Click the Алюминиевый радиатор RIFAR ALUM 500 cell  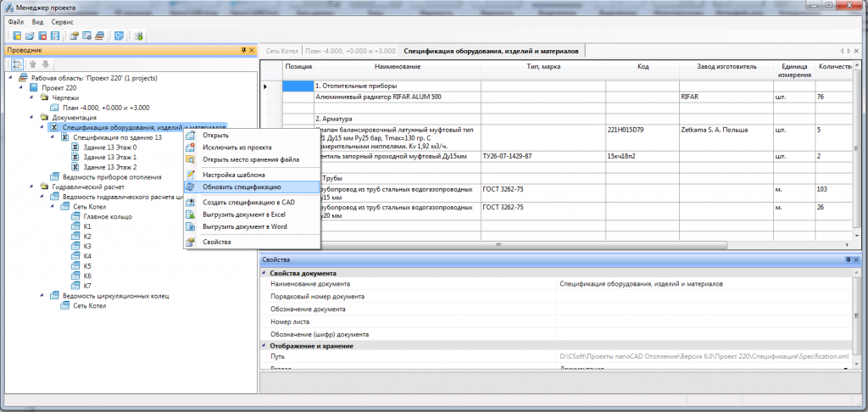click(x=398, y=97)
